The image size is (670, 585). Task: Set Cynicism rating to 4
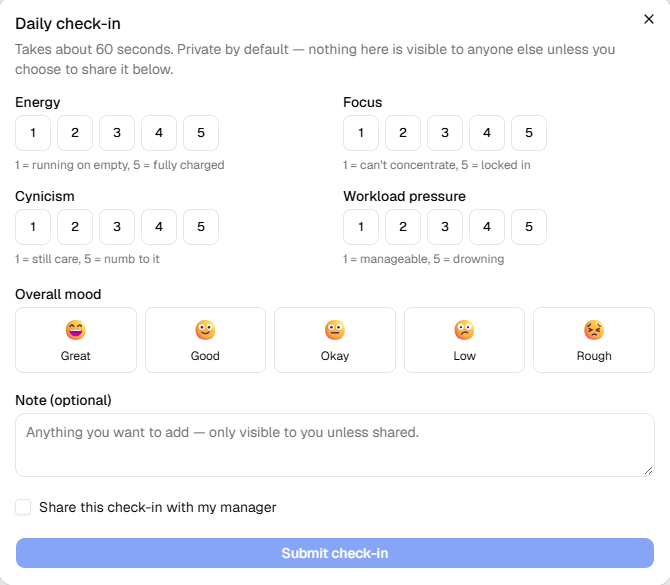[159, 227]
